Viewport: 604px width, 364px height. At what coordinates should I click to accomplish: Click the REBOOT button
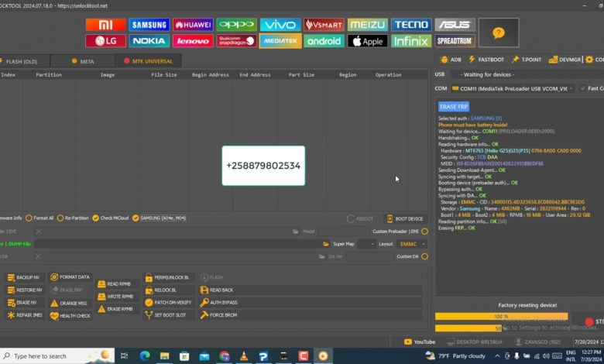pos(360,218)
